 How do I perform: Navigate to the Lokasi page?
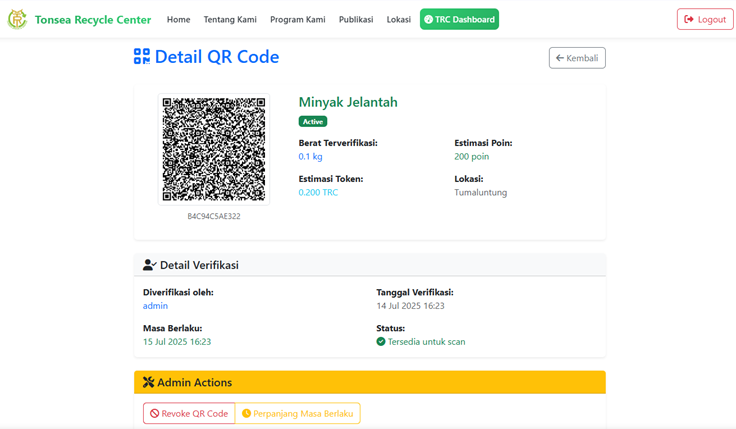click(399, 19)
